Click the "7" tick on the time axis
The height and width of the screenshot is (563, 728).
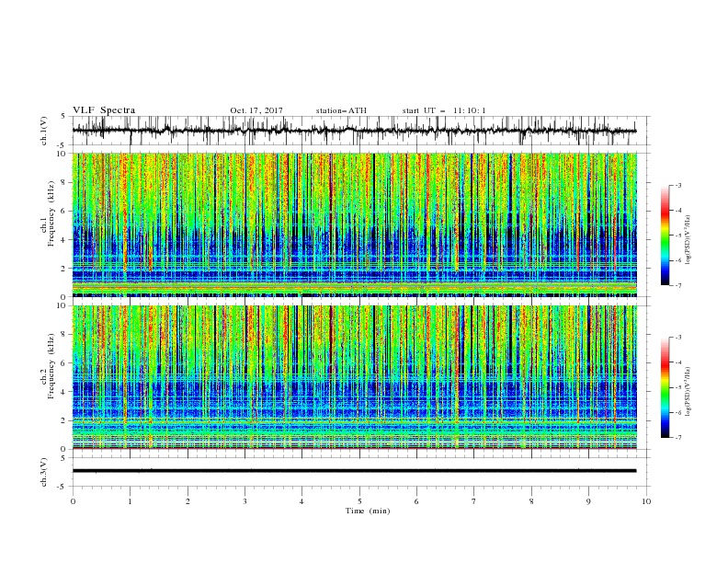pos(474,501)
